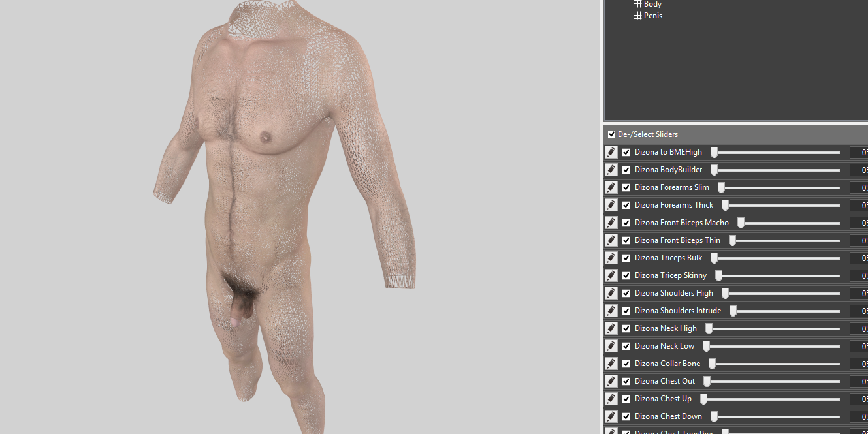868x434 pixels.
Task: Click the edit pencil icon for Dizona Forearms Thick
Action: click(611, 205)
